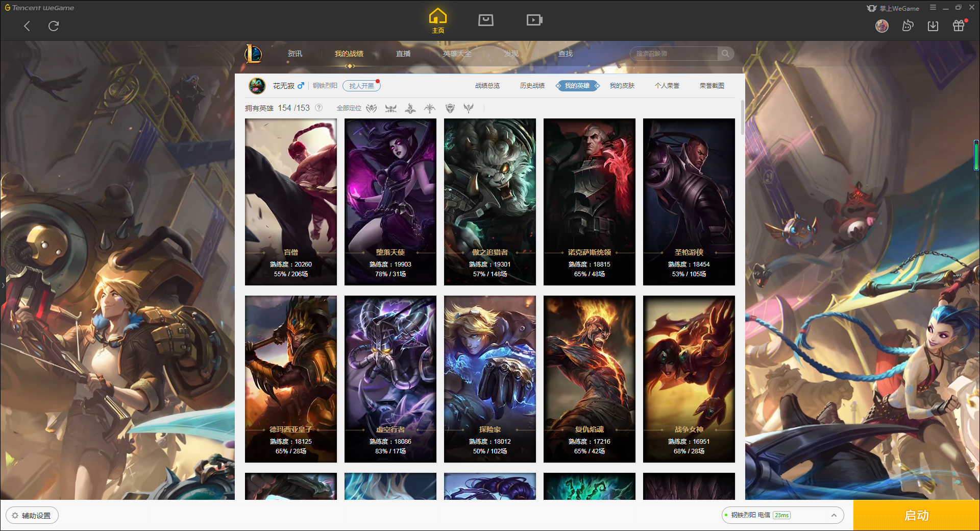Screen dimensions: 980x531
Task: Switch to 我的皮肤 sub-tab
Action: coord(622,86)
